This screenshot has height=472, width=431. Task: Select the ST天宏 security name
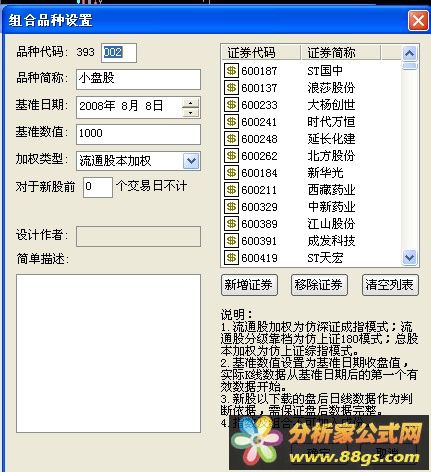pyautogui.click(x=325, y=258)
